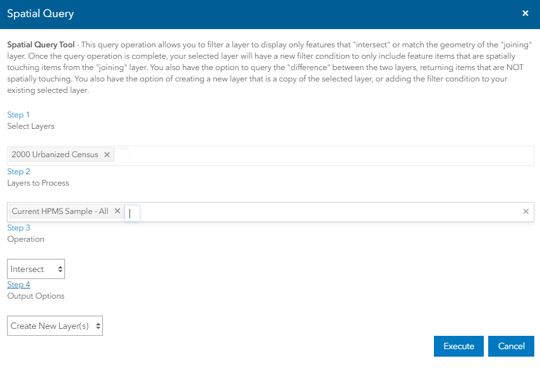Clear all entries in Layers to Process field
The image size is (540, 392).
pos(525,211)
